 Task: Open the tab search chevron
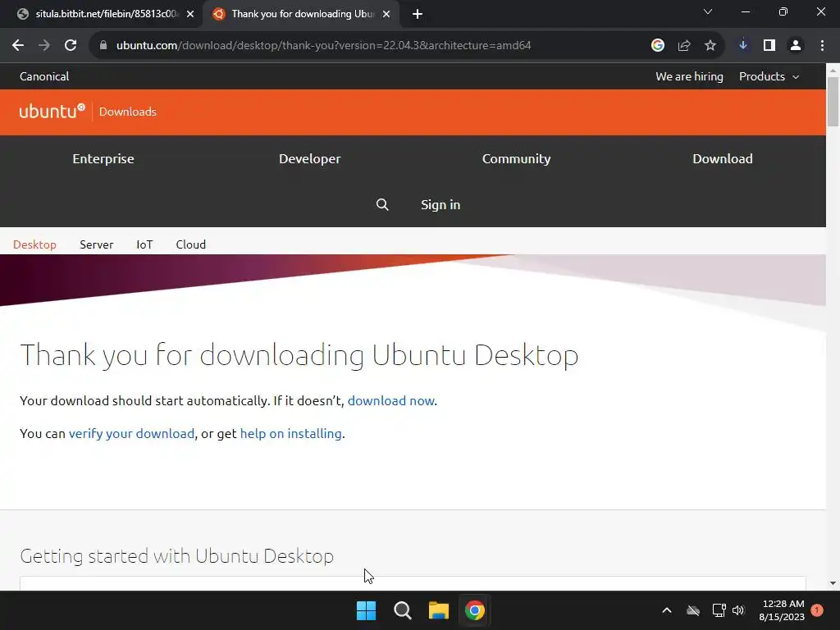pyautogui.click(x=708, y=11)
